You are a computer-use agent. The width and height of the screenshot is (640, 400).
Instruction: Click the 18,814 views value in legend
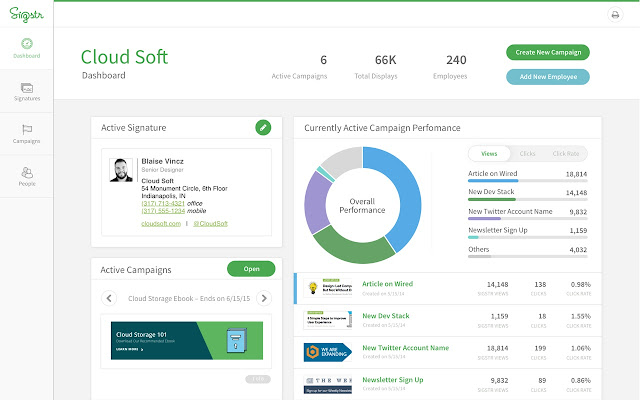(x=576, y=174)
